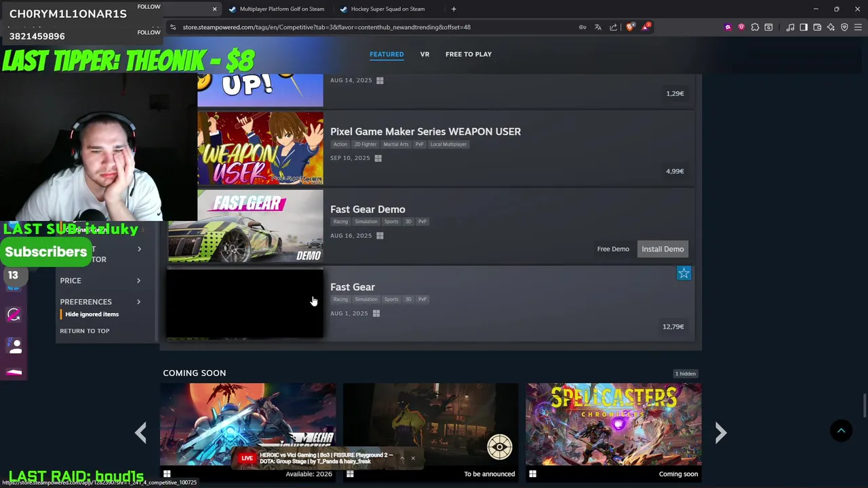Open Leo AI sparkle icon

click(831, 27)
